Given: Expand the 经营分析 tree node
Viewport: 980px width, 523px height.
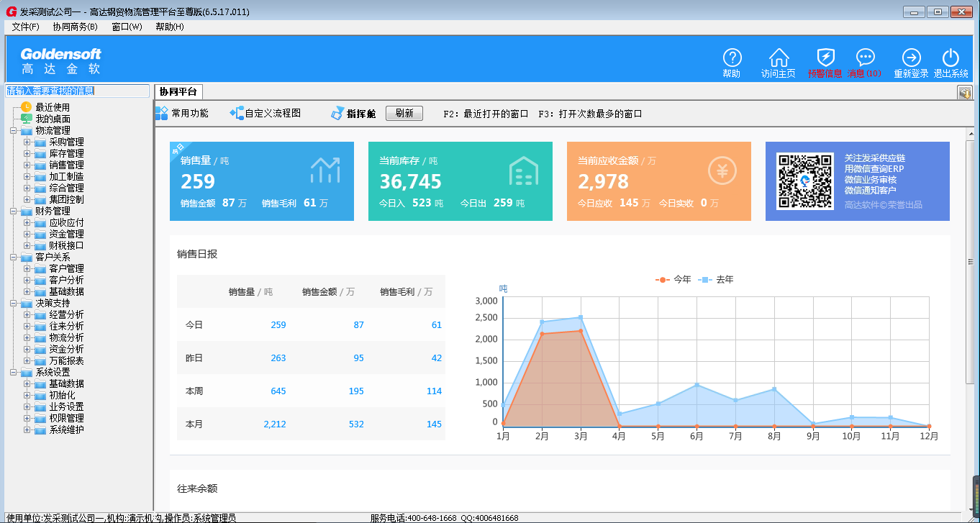Looking at the screenshot, I should (x=27, y=314).
